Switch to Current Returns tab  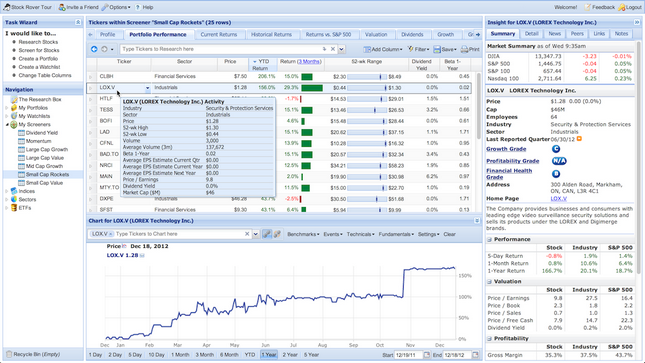pyautogui.click(x=219, y=35)
